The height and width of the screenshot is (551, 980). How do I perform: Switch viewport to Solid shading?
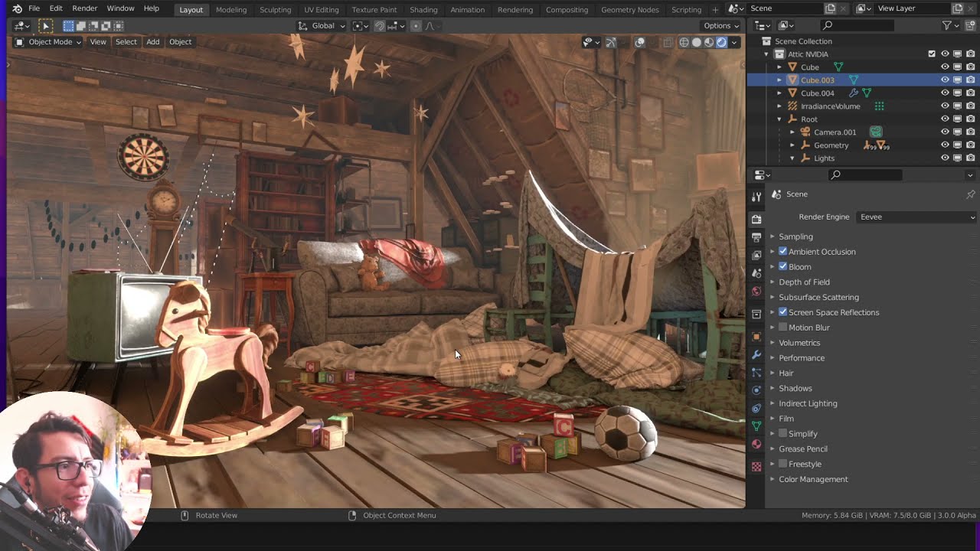tap(697, 42)
